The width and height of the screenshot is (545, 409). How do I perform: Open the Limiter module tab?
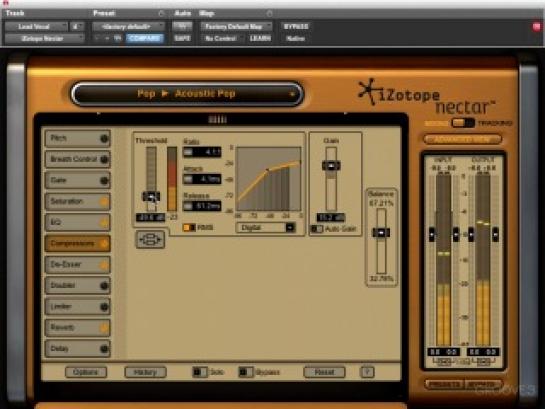pos(78,306)
